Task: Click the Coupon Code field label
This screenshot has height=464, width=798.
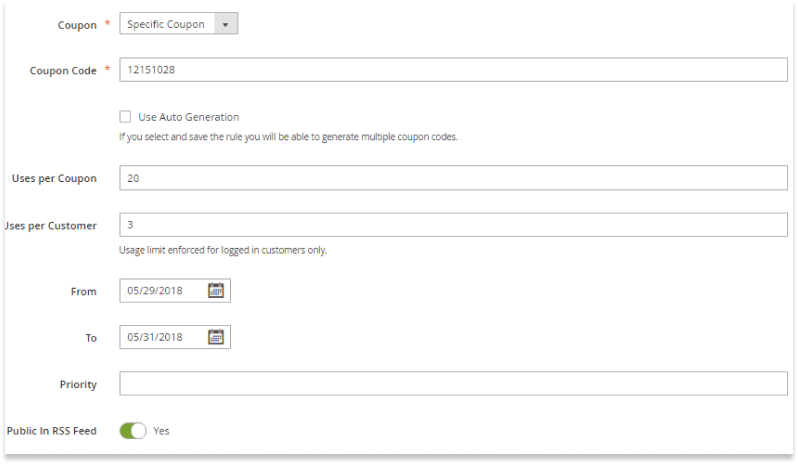Action: click(x=63, y=71)
